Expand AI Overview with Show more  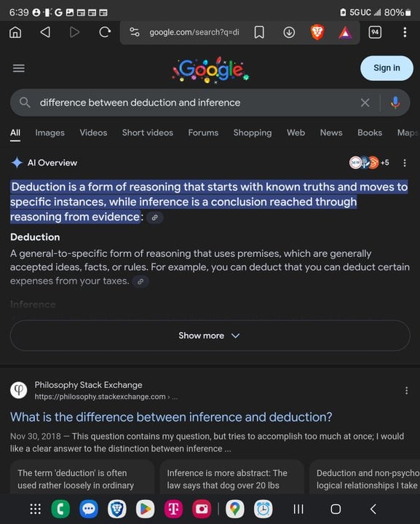pos(210,336)
